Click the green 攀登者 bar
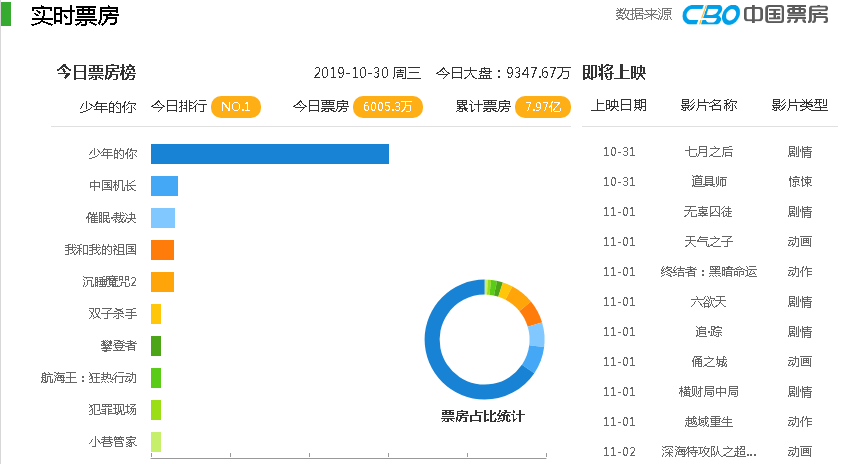845x464 pixels. pos(156,346)
